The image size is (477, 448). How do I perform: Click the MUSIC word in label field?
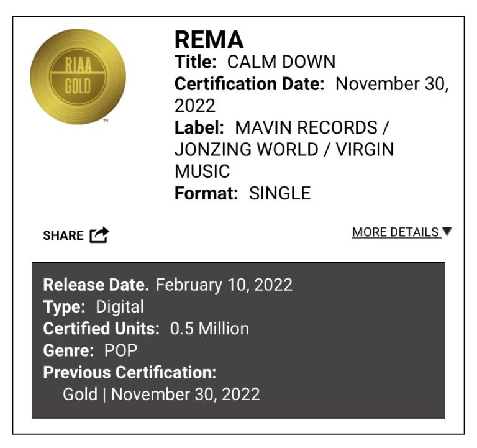(x=202, y=171)
